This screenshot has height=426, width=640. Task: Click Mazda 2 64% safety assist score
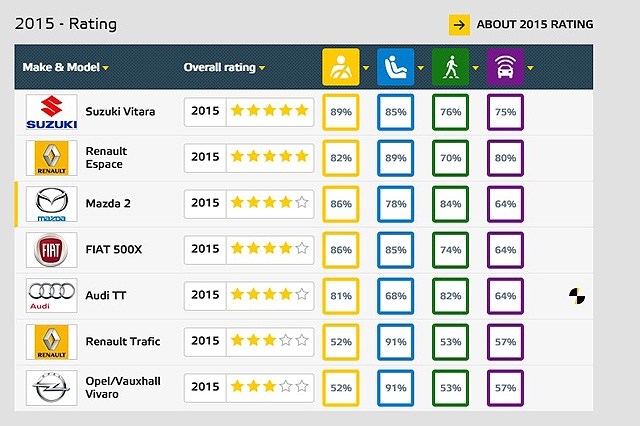[505, 204]
